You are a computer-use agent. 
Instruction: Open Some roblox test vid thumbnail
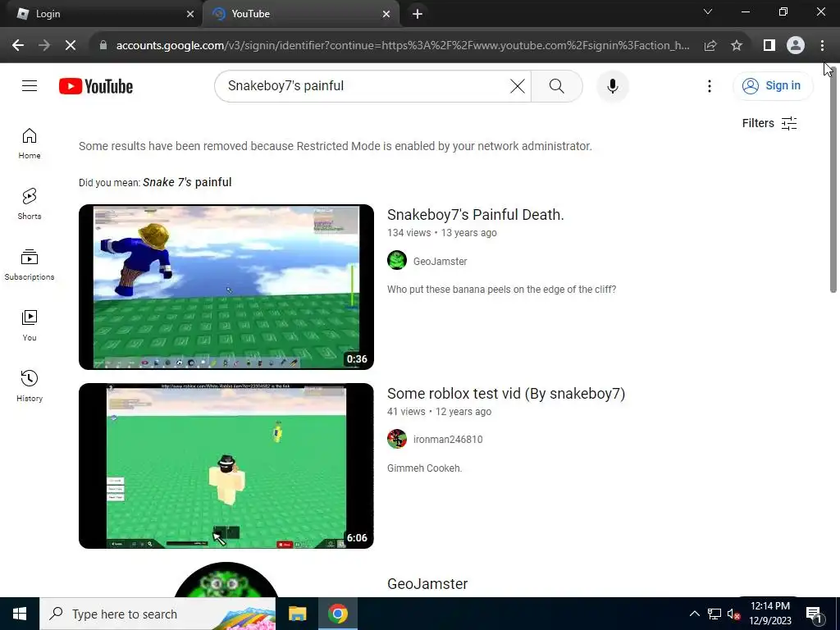coord(226,466)
